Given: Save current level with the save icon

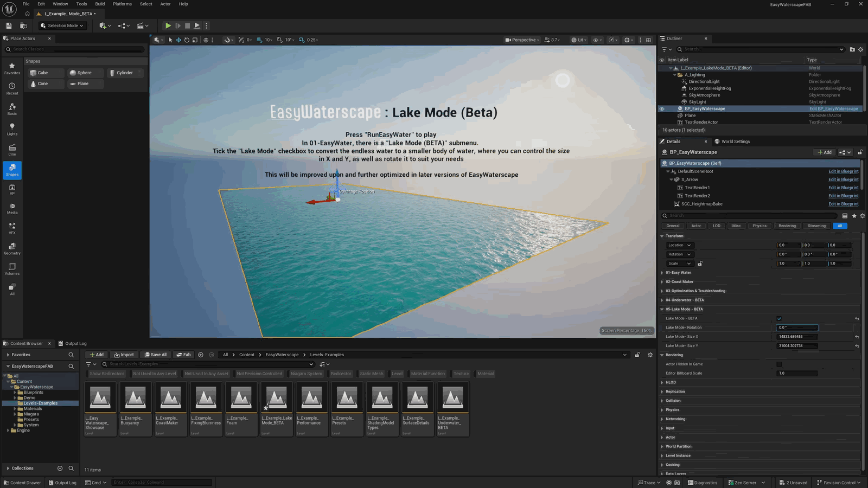Looking at the screenshot, I should [x=9, y=25].
